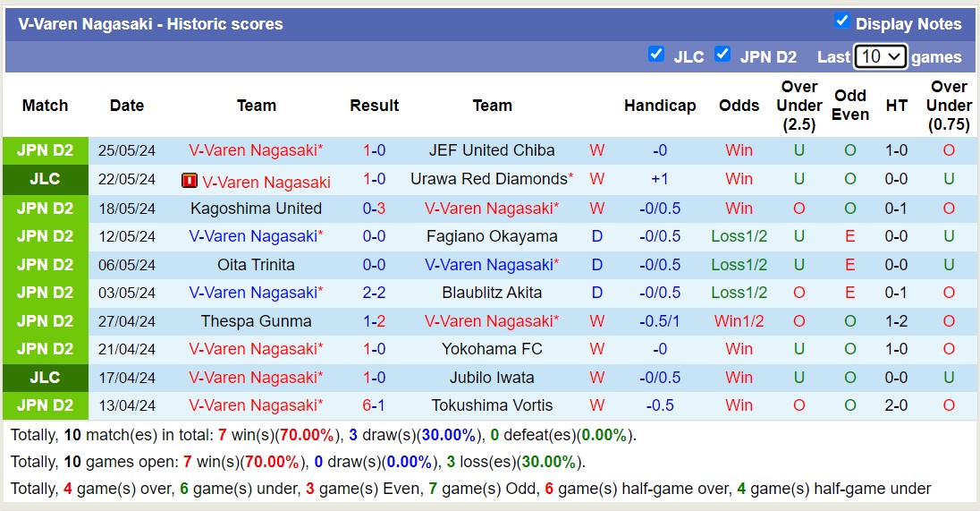Click Jubilo Iwata team name
The height and width of the screenshot is (511, 980).
492,378
